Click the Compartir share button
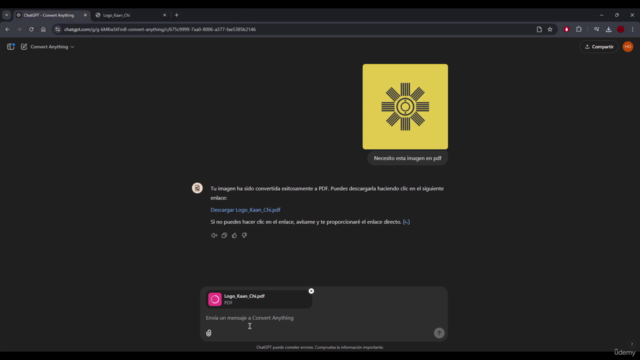The width and height of the screenshot is (640, 360). click(x=599, y=47)
